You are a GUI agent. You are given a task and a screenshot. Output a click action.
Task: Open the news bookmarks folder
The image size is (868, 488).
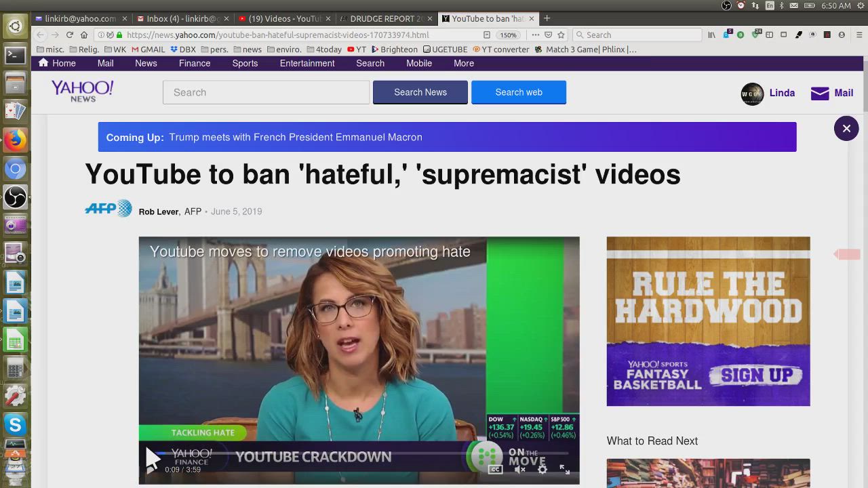(x=248, y=49)
